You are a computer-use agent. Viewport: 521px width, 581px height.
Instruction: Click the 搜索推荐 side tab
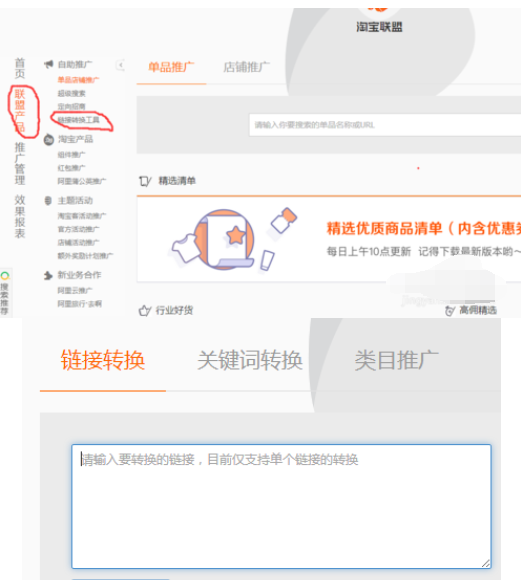click(x=5, y=293)
